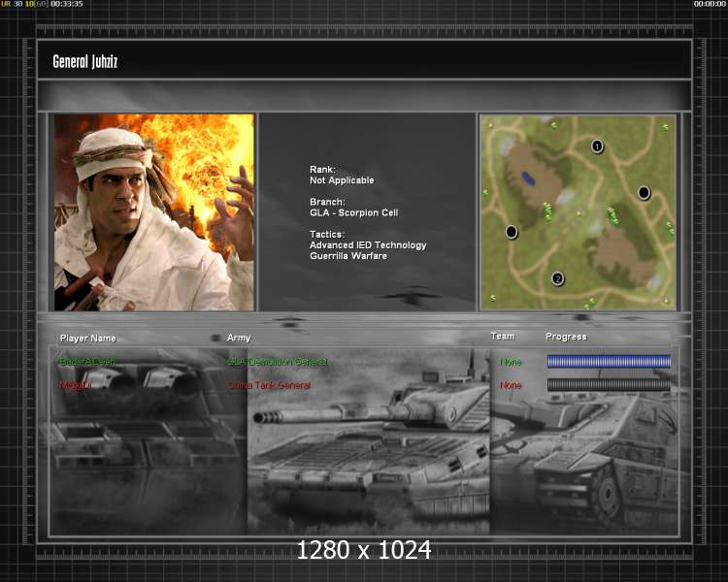Click the Rank: label
728x582 pixels.
coord(322,170)
